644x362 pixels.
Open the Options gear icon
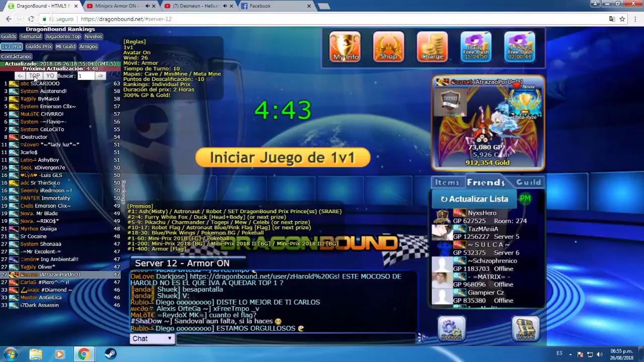point(451,329)
